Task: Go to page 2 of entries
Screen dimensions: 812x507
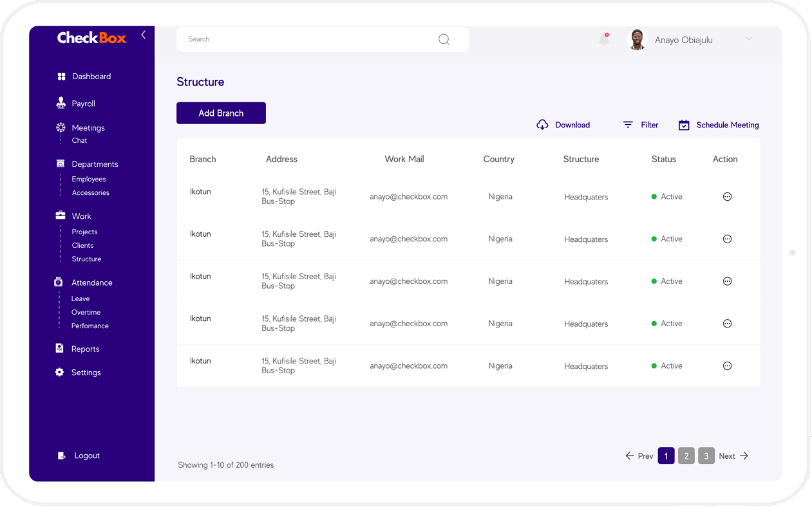Action: [x=686, y=456]
